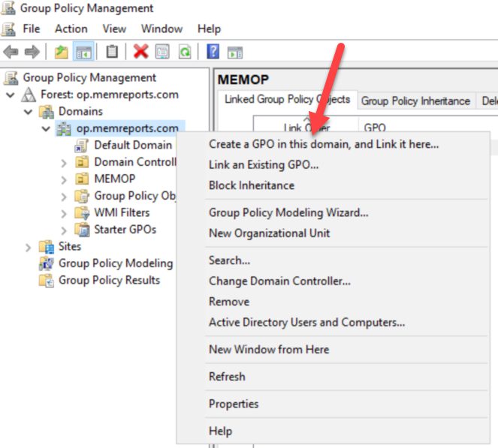Expand the MEMOP organizational unit node

[64, 179]
